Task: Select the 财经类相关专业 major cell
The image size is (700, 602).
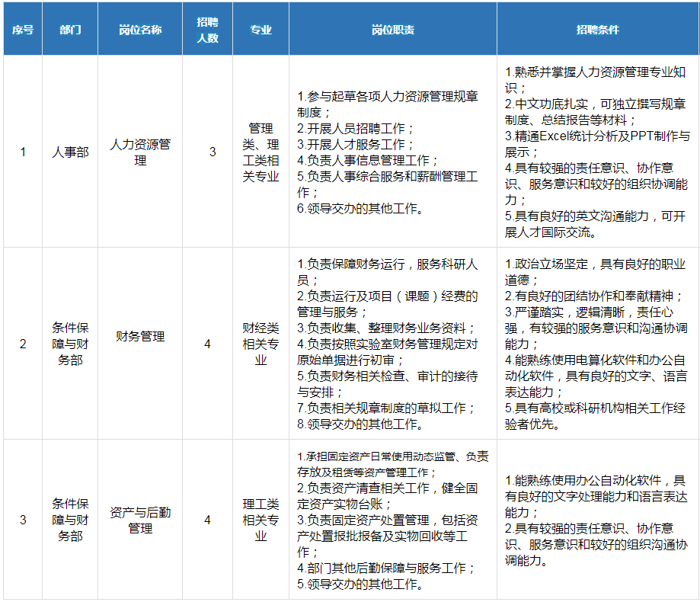Action: point(261,344)
